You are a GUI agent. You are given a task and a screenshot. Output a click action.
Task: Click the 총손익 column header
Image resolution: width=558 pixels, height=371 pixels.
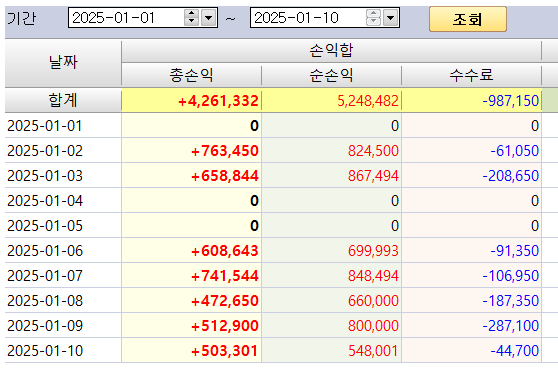click(x=191, y=75)
